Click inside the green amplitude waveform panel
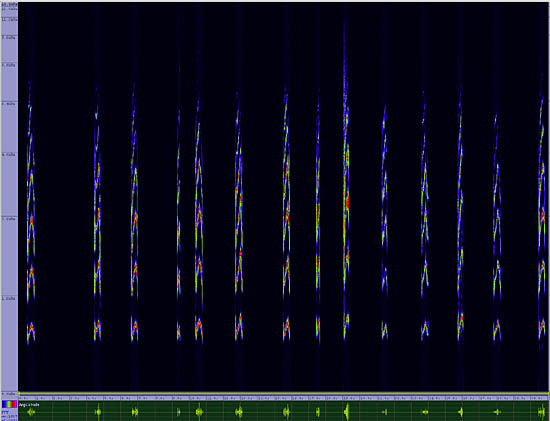Screen dimensions: 550x421 click(x=284, y=411)
